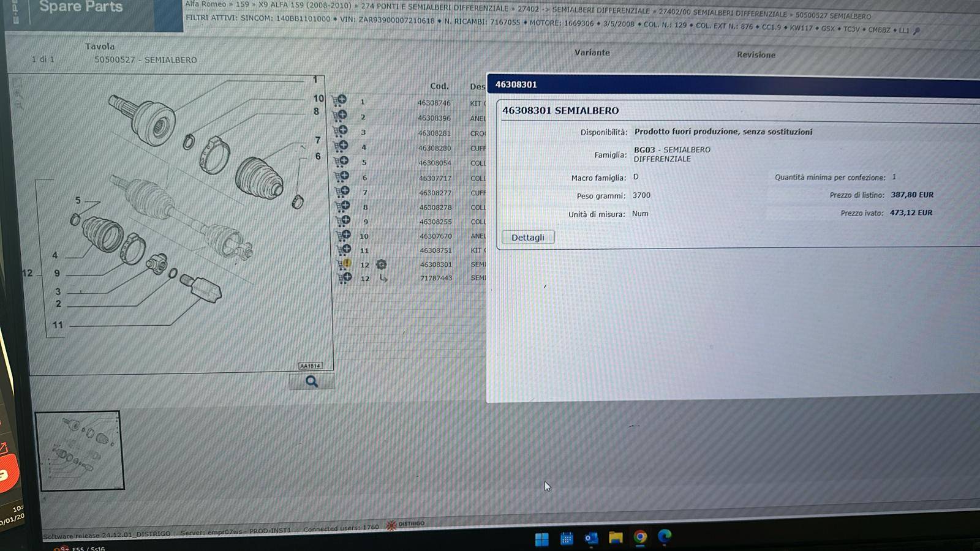The image size is (980, 551).
Task: Click the availability text Prodotto fuori produzione
Action: click(723, 132)
